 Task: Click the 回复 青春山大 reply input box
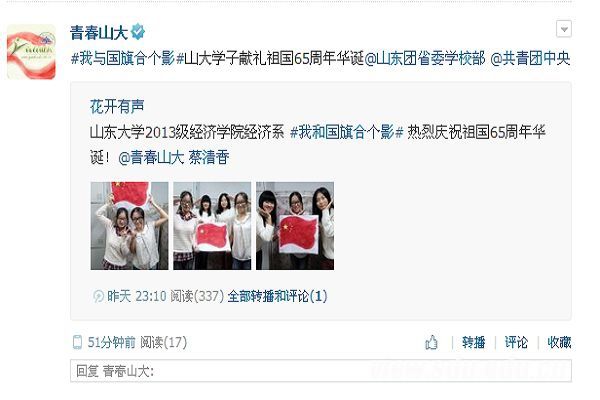tap(321, 371)
